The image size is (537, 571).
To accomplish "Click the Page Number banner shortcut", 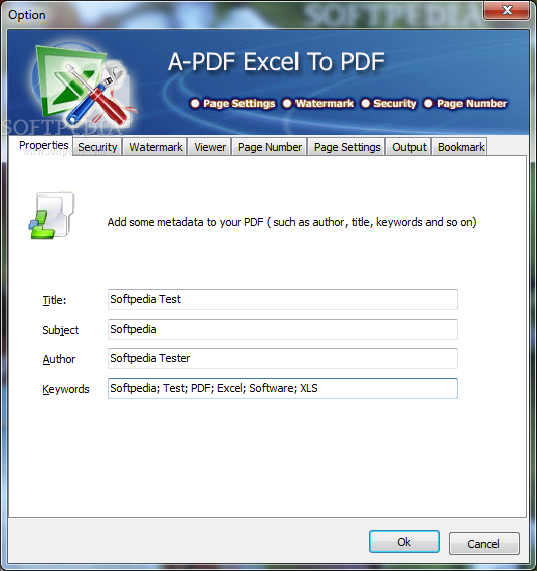I will point(465,103).
